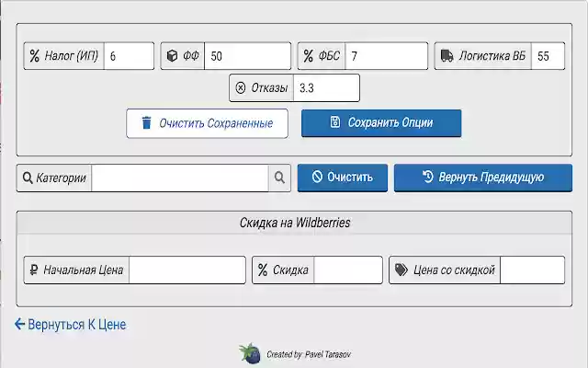Viewport: 588px width, 368px height.
Task: Click the search button right of the categories field
Action: (279, 178)
